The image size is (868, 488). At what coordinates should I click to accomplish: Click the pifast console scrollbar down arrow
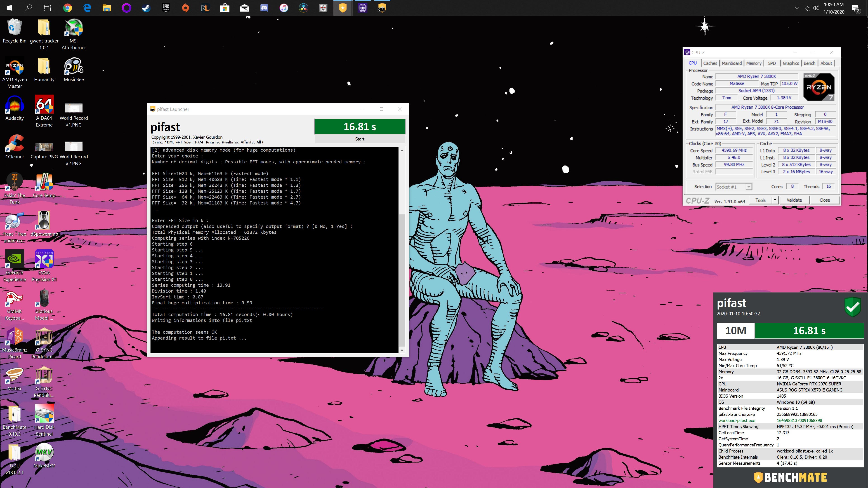[x=402, y=350]
